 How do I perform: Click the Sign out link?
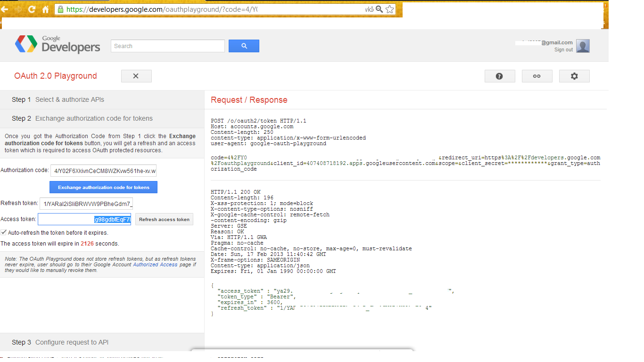[x=563, y=49]
